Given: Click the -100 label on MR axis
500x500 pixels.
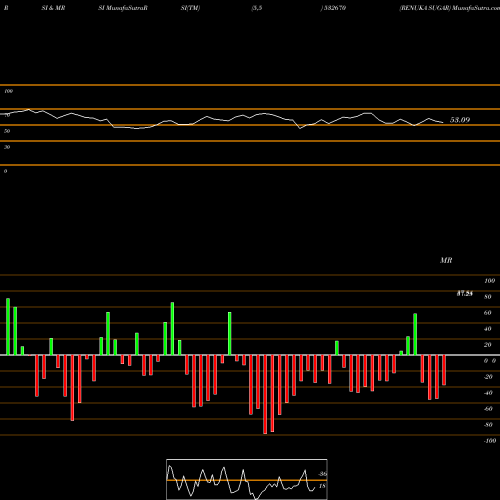Looking at the screenshot, I should coord(490,441).
